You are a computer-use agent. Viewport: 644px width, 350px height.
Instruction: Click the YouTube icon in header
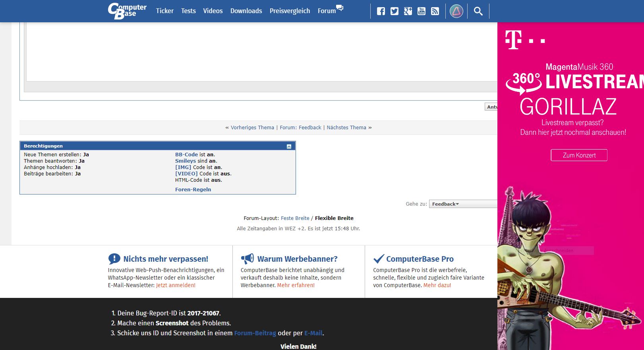422,11
